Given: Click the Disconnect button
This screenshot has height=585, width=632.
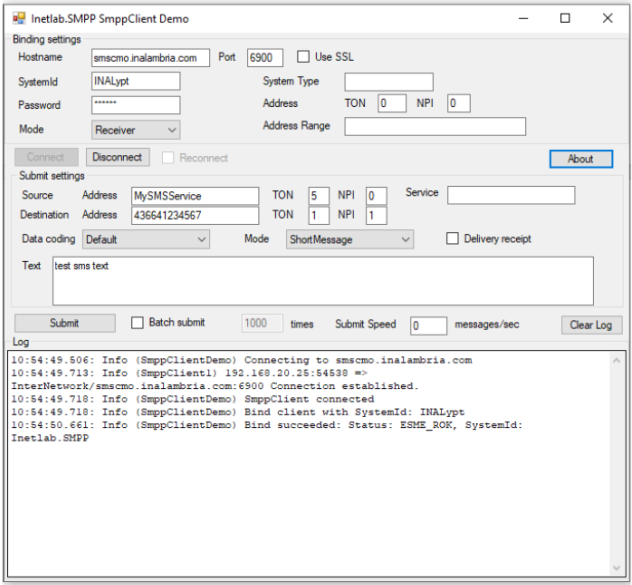Looking at the screenshot, I should [118, 157].
